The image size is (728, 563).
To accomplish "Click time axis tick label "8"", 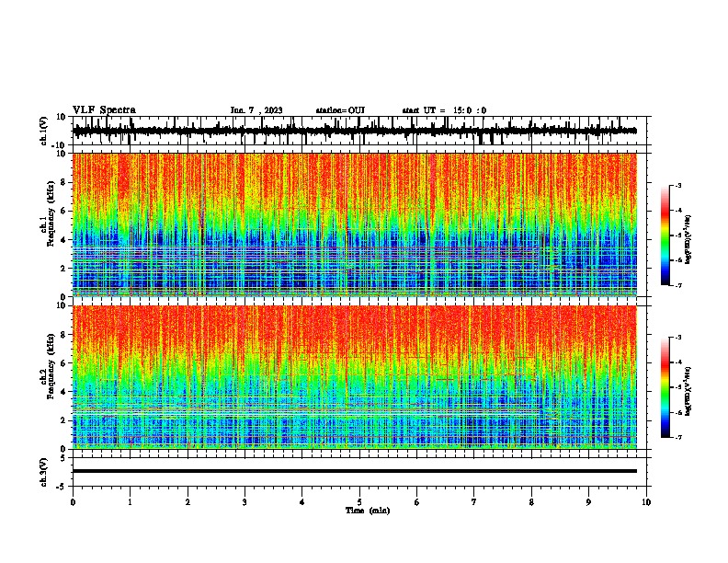I will (x=531, y=502).
